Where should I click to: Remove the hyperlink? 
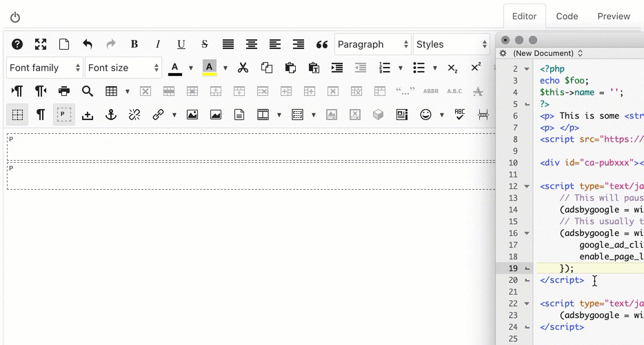134,115
